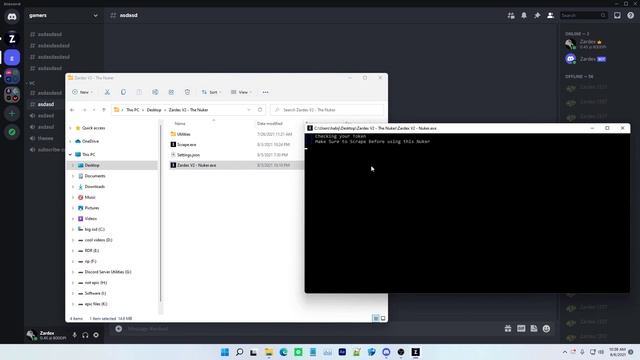
Task: Open the View dropdown in Explorer
Action: click(241, 92)
